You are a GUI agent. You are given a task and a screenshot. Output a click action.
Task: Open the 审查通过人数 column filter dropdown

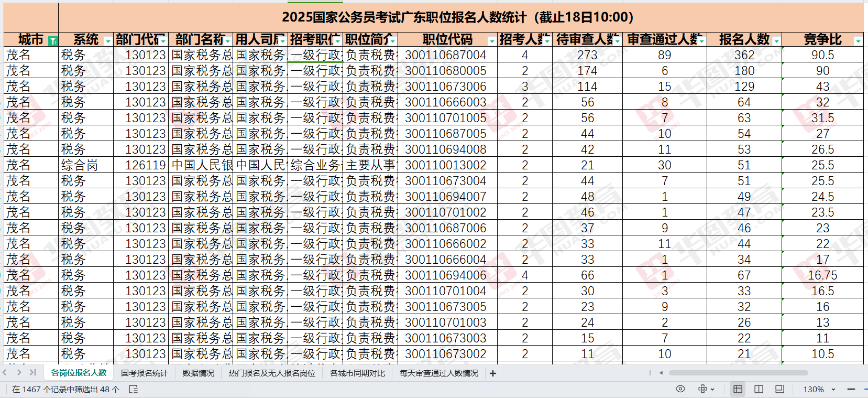click(701, 41)
